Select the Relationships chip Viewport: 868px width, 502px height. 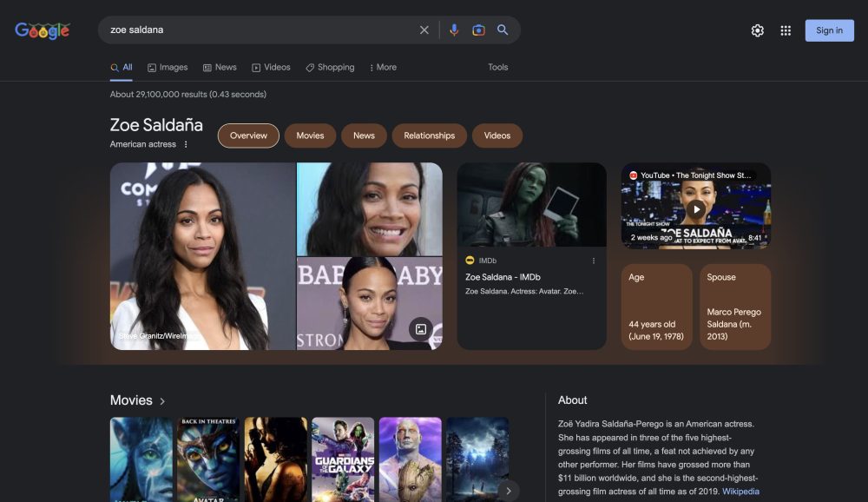[429, 135]
